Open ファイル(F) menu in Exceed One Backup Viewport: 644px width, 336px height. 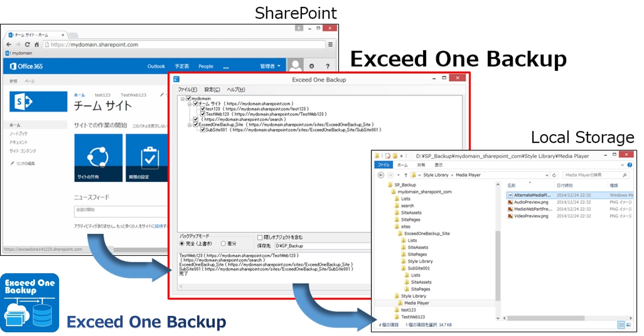click(188, 89)
